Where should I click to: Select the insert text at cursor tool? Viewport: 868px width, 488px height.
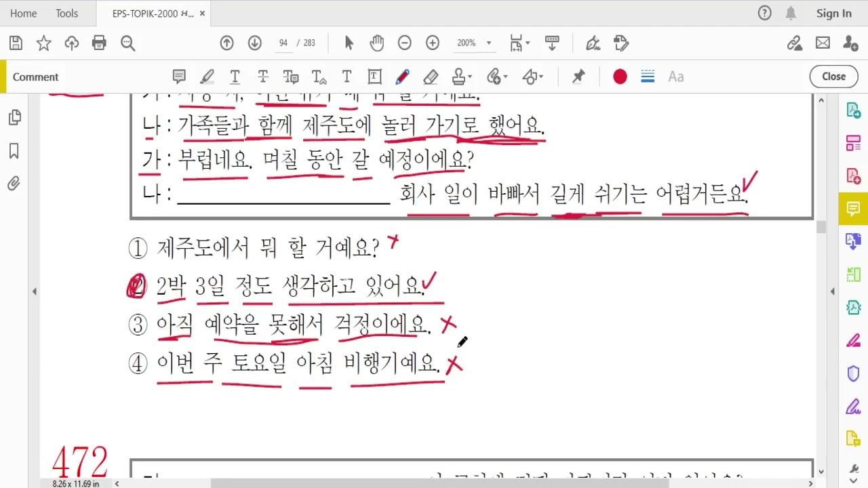(319, 77)
